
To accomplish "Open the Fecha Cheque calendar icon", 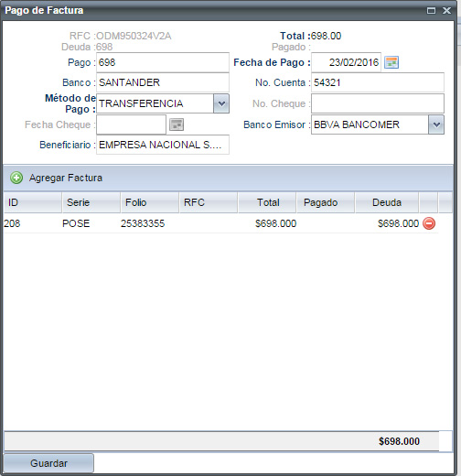I will point(177,124).
